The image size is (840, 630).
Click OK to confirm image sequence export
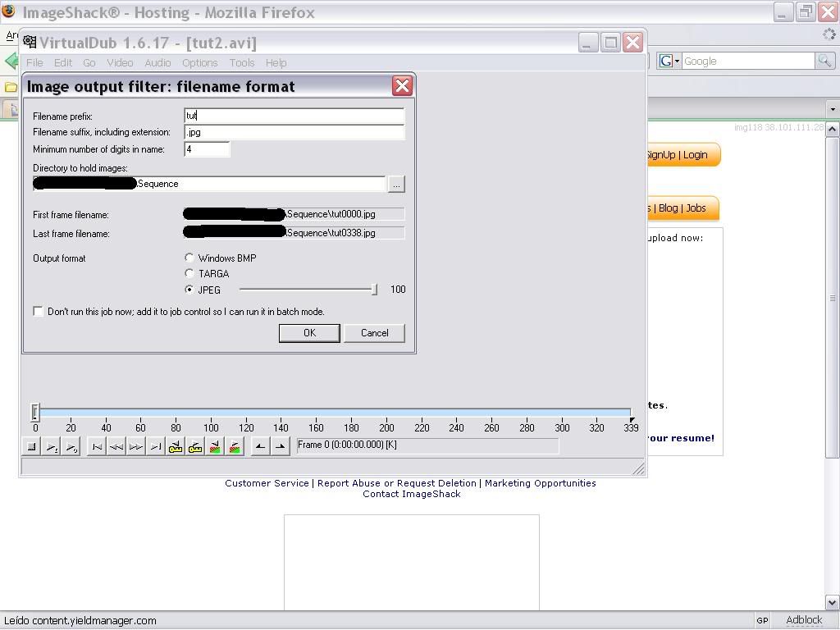[309, 332]
